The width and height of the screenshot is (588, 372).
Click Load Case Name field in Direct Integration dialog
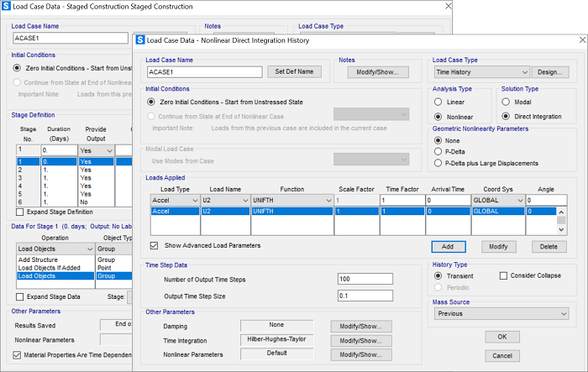(x=205, y=72)
